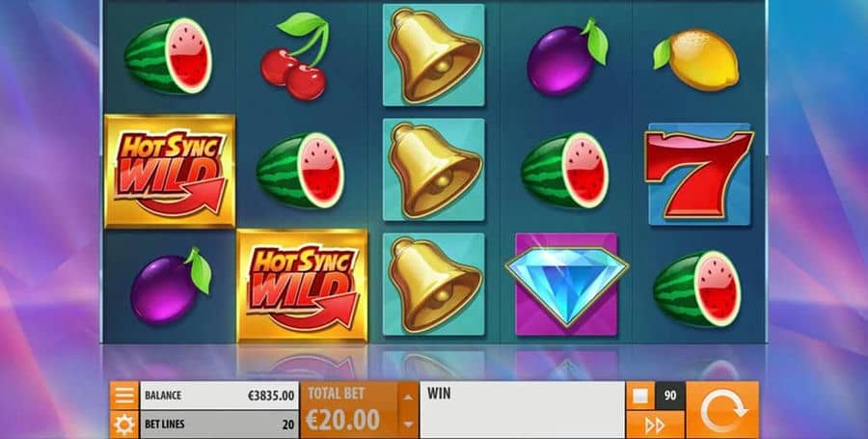Click the red seven symbol
868x439 pixels.
698,175
